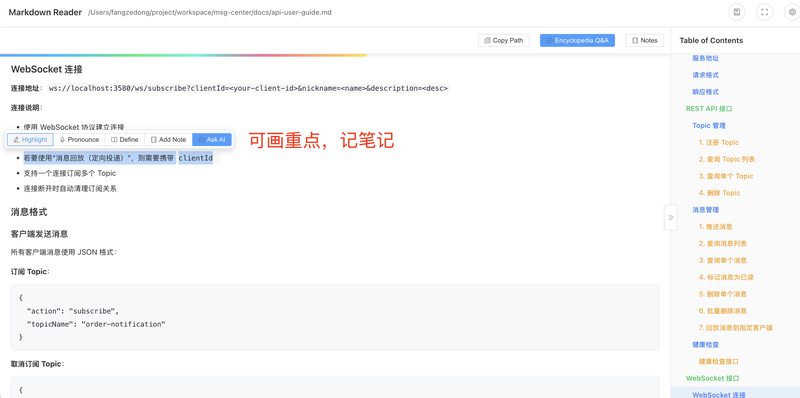The height and width of the screenshot is (398, 800).
Task: Go to WebSocket 接口 in contents
Action: [712, 378]
